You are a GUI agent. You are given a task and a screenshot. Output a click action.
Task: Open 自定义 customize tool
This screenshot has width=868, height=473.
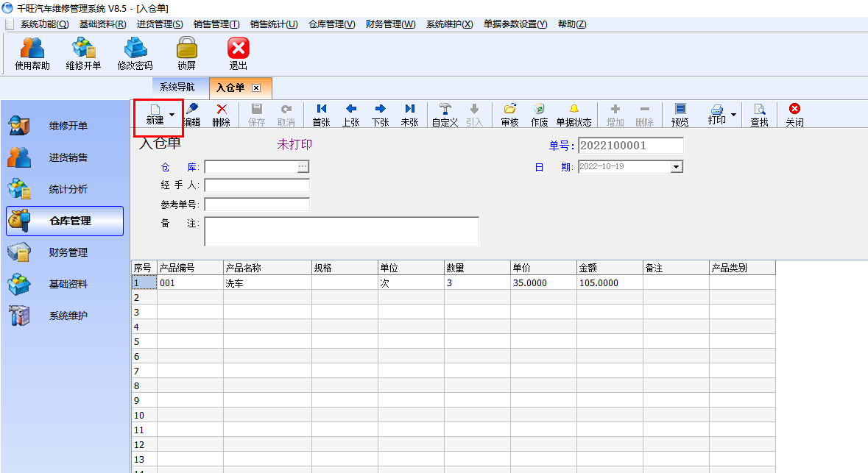pos(445,115)
